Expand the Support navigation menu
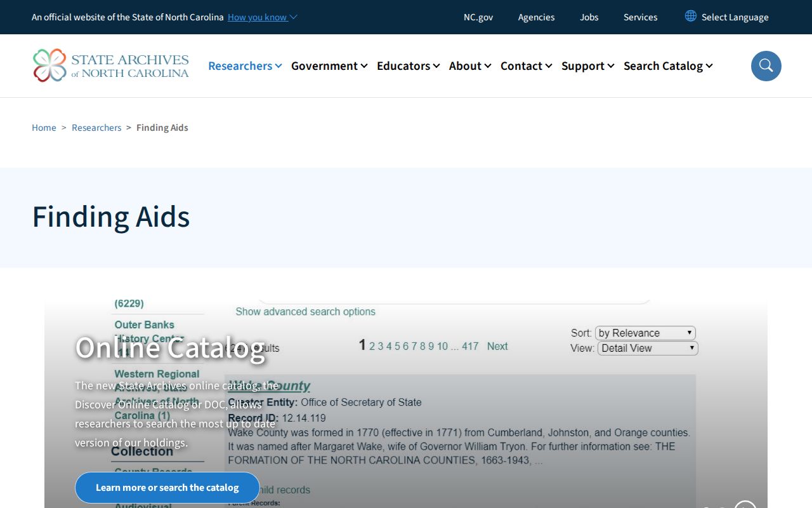Image resolution: width=812 pixels, height=508 pixels. coord(588,66)
